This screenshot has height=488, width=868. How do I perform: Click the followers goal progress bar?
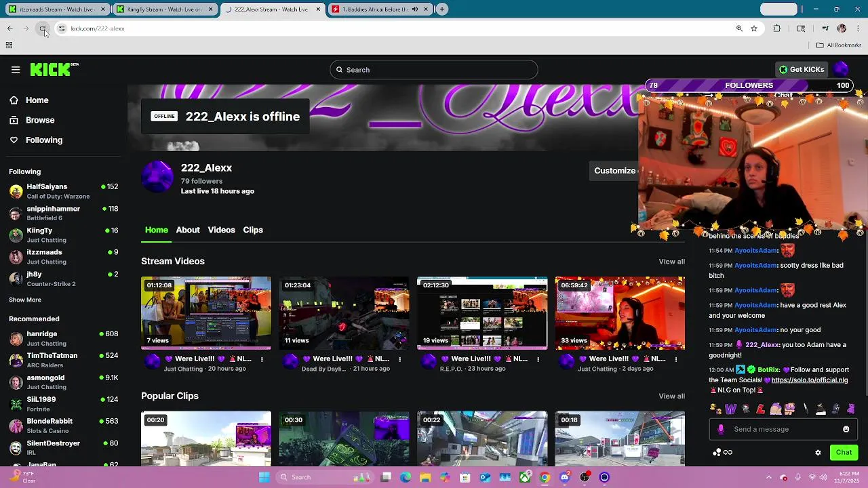point(749,85)
